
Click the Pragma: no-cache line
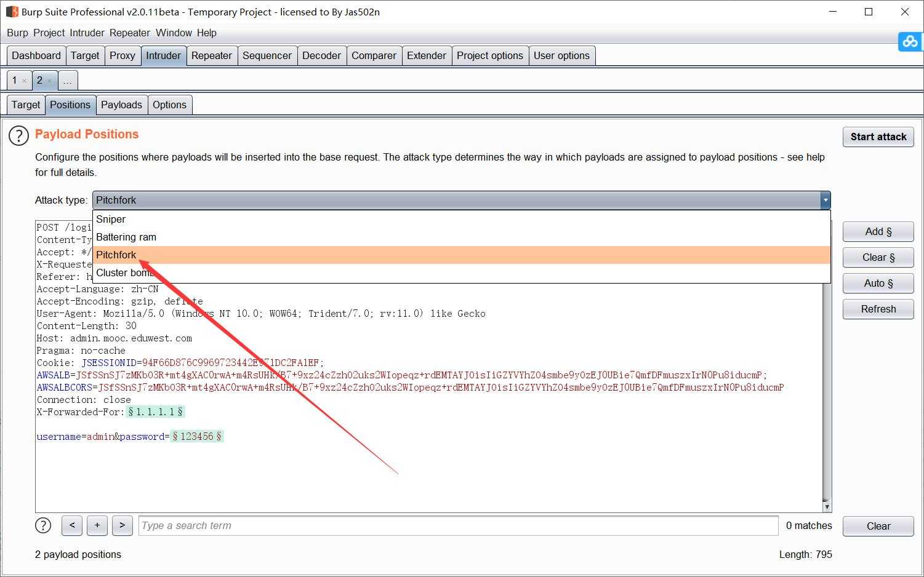coord(81,351)
